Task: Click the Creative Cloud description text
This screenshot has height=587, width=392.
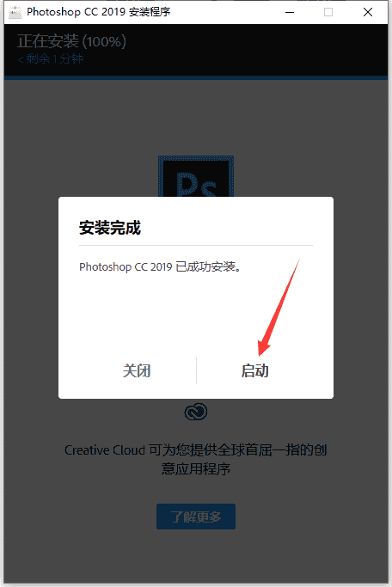Action: (x=196, y=459)
